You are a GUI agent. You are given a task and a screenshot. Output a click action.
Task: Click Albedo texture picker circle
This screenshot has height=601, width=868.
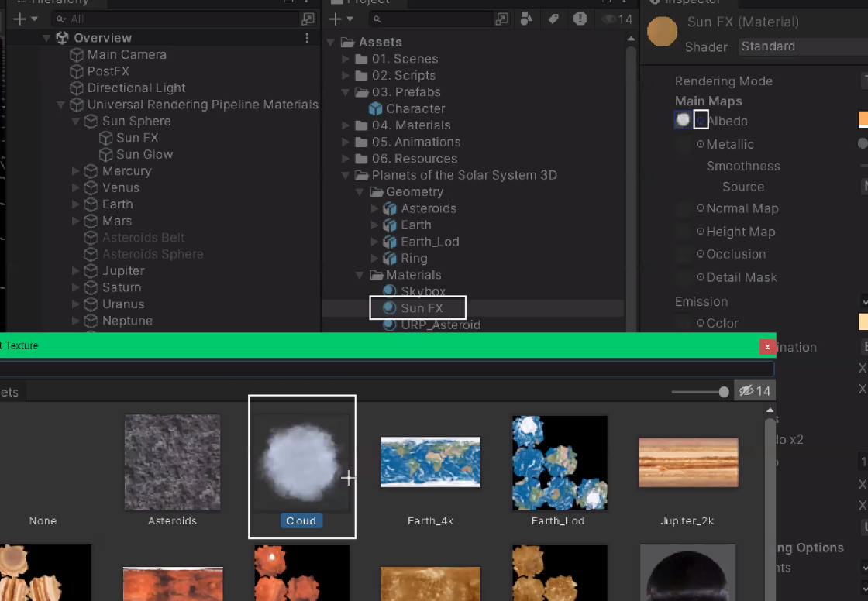pos(701,119)
